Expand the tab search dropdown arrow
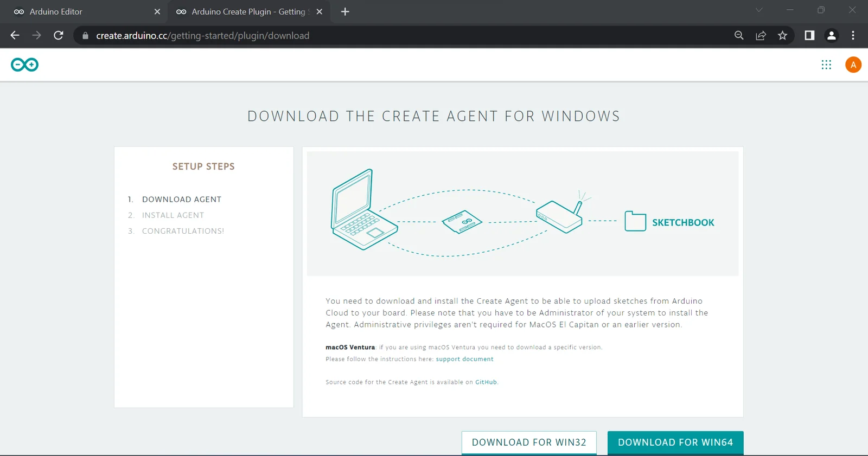This screenshot has width=868, height=456. click(x=759, y=10)
